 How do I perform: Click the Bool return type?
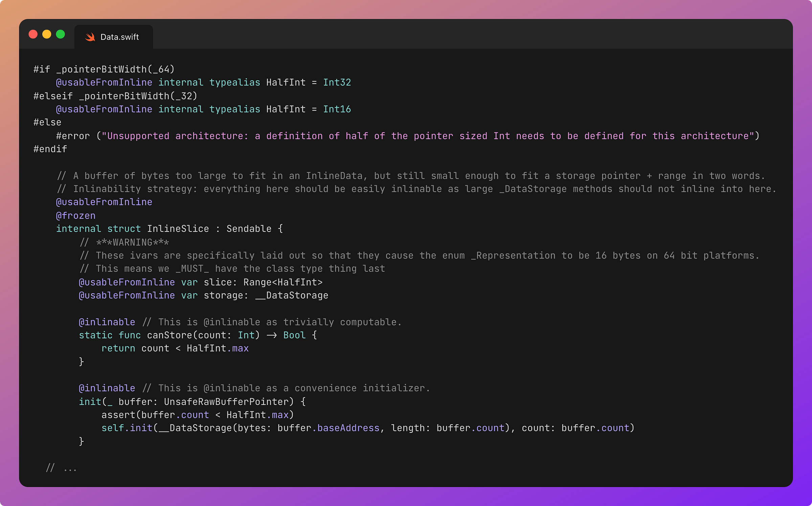294,335
